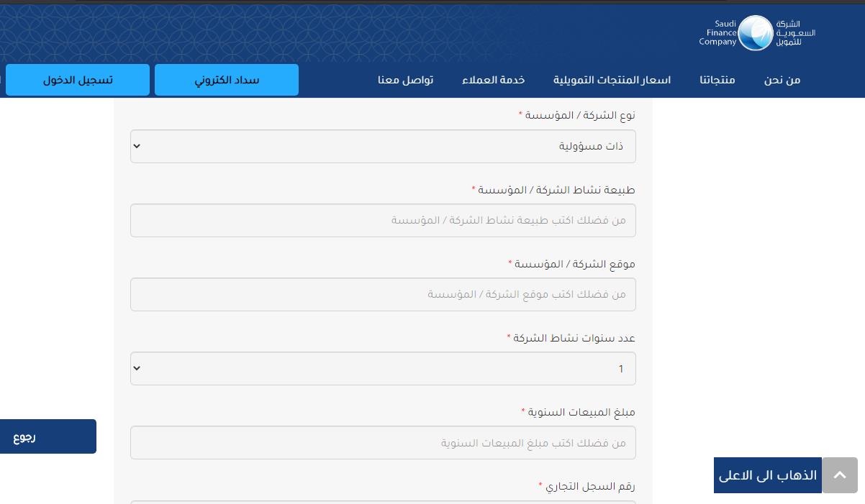The image size is (865, 504).
Task: Open اسعار المنتجات التمويلية menu item
Action: point(612,80)
